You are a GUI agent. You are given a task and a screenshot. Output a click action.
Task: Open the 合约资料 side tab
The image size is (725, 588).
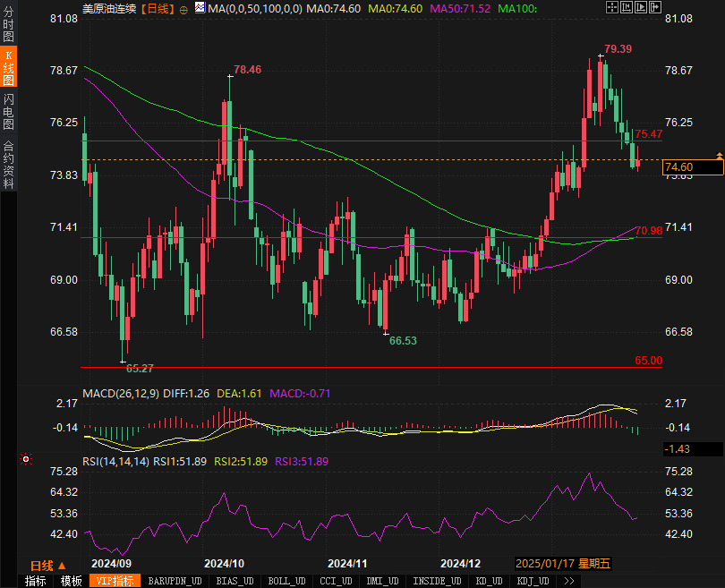[9, 164]
